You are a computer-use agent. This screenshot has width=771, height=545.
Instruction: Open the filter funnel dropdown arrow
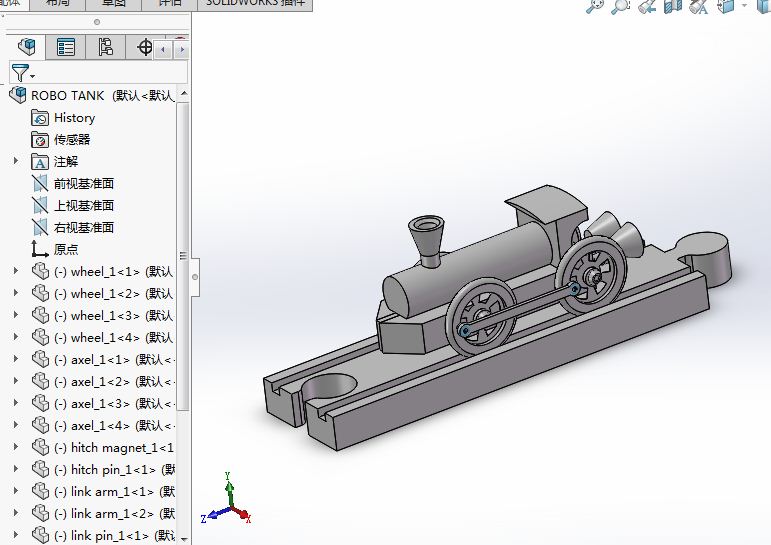coord(32,76)
